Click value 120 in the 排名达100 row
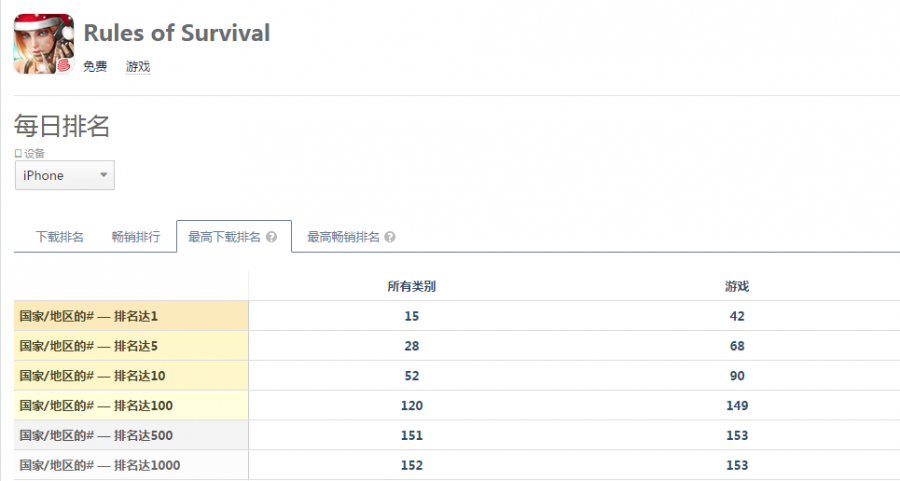This screenshot has height=481, width=900. coord(412,406)
